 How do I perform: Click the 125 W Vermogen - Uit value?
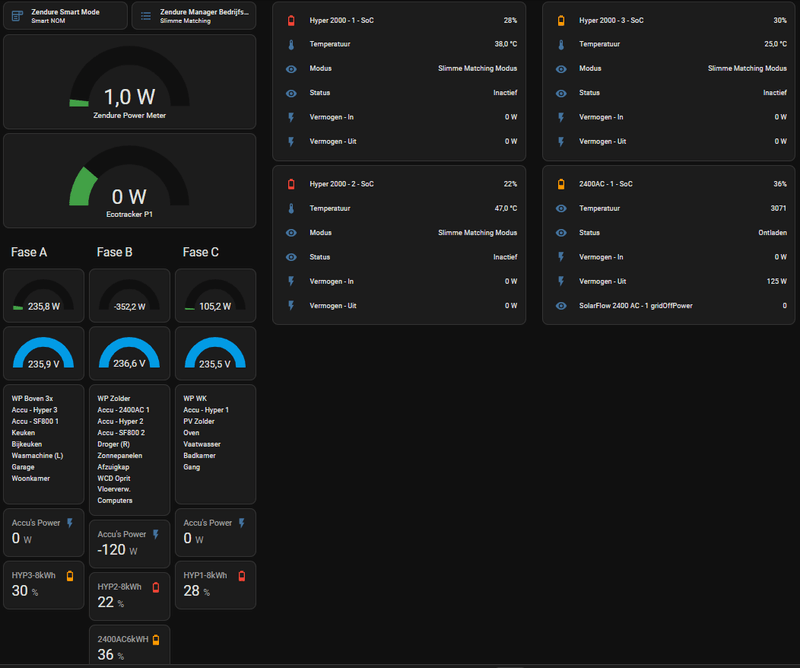tap(777, 282)
